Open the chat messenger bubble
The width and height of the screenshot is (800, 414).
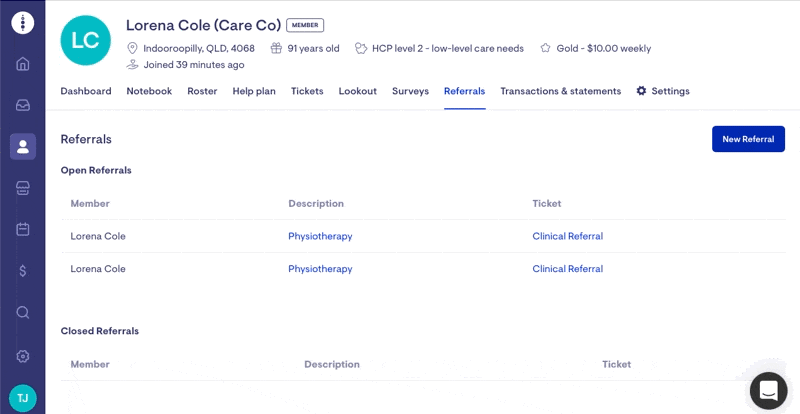(768, 391)
